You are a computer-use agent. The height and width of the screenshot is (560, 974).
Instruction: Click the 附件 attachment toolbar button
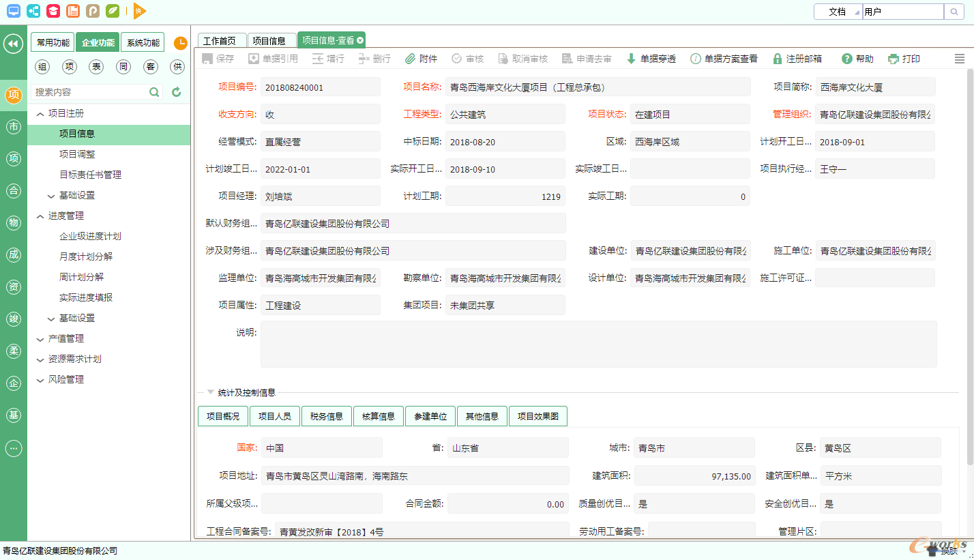click(422, 59)
